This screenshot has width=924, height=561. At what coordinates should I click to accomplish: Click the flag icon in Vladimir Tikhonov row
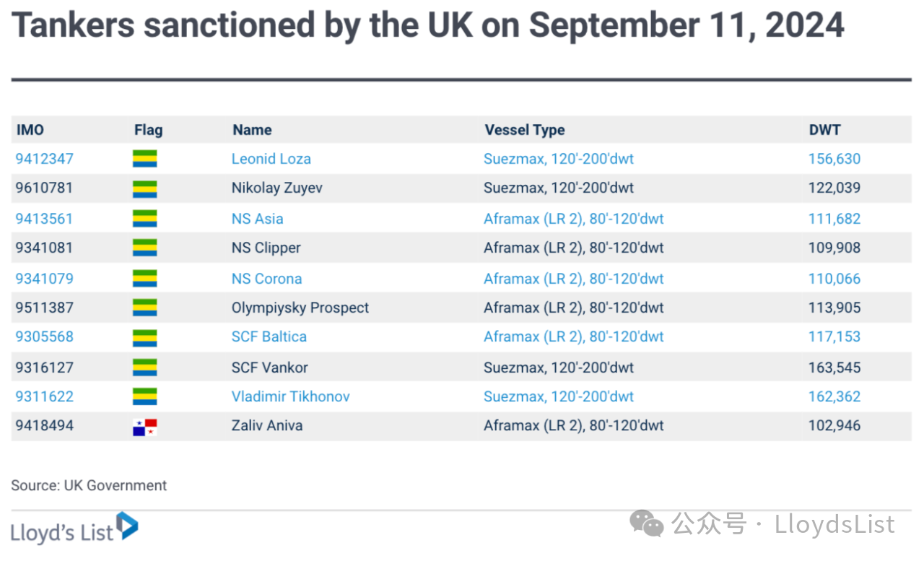tap(145, 397)
